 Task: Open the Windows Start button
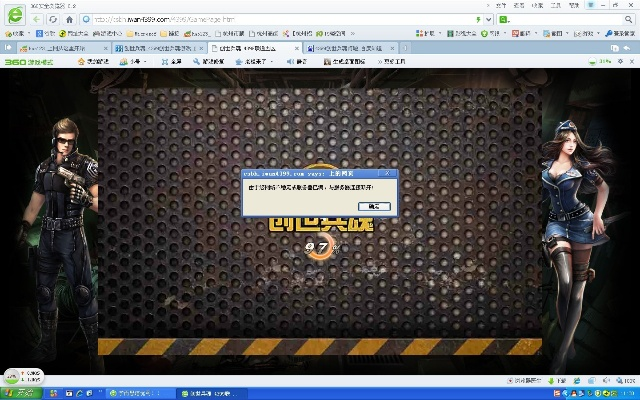[21, 394]
